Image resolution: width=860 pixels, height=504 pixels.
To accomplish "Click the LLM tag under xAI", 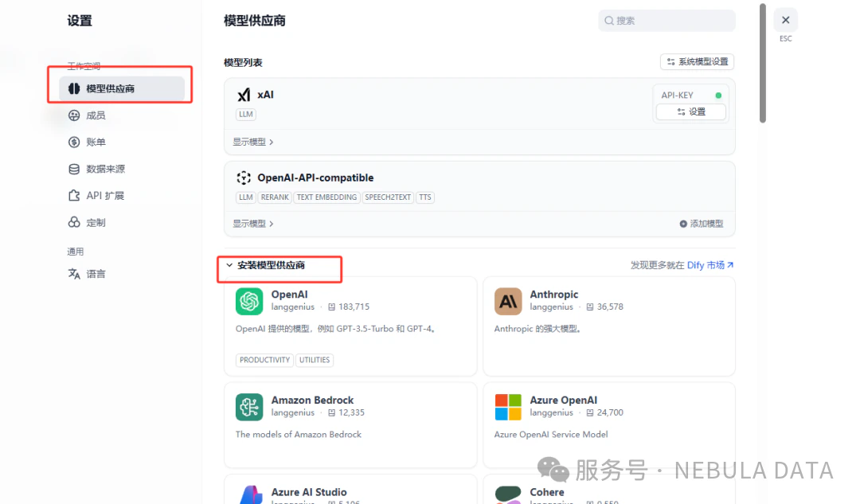I will point(246,114).
